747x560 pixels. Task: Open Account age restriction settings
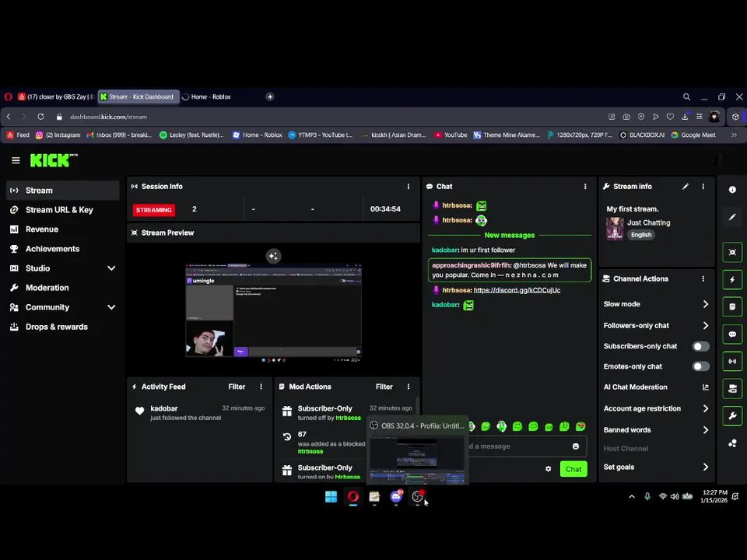656,408
